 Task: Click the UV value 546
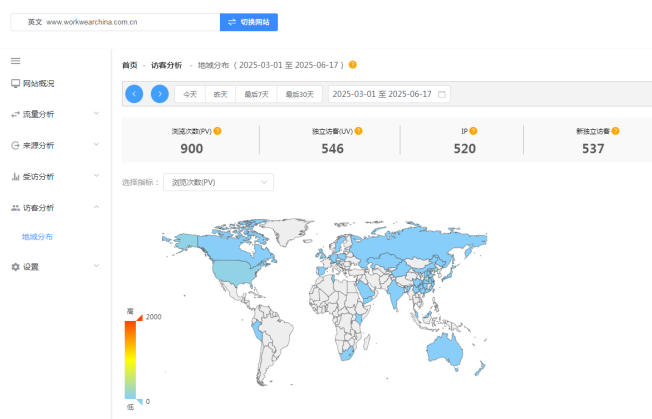point(333,148)
